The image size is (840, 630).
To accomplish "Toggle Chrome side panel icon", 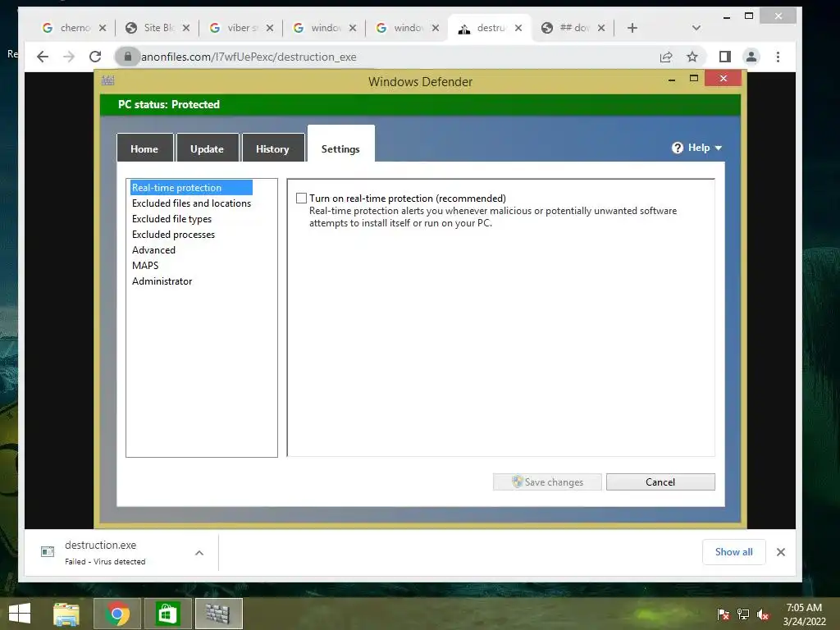I will point(725,57).
